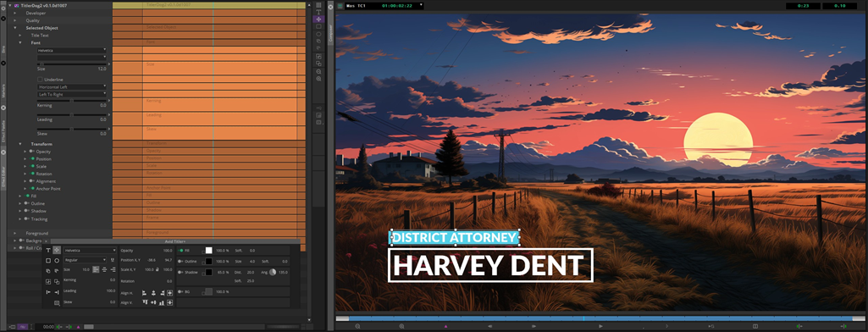Open the Left To Right dropdown
The image size is (868, 332).
click(x=72, y=95)
